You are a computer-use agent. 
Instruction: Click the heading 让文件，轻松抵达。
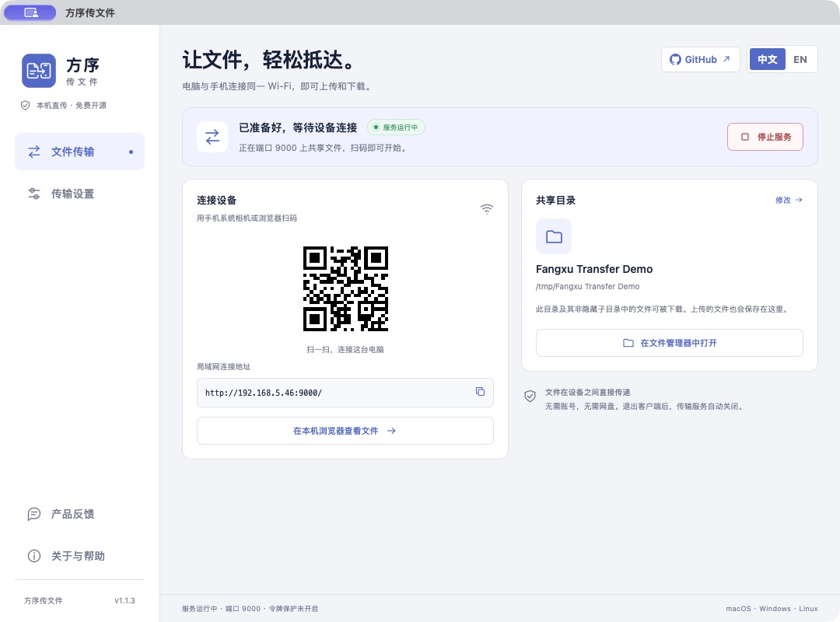pos(269,59)
